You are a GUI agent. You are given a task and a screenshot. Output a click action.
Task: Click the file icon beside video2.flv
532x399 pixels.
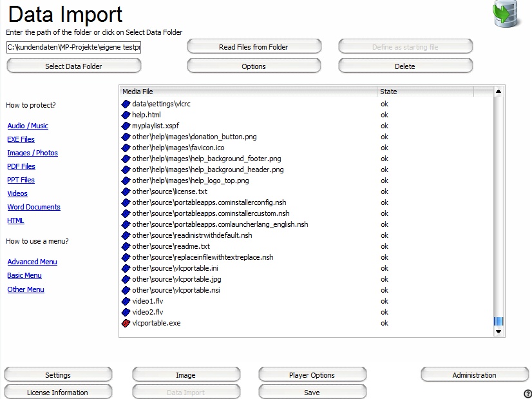click(126, 312)
